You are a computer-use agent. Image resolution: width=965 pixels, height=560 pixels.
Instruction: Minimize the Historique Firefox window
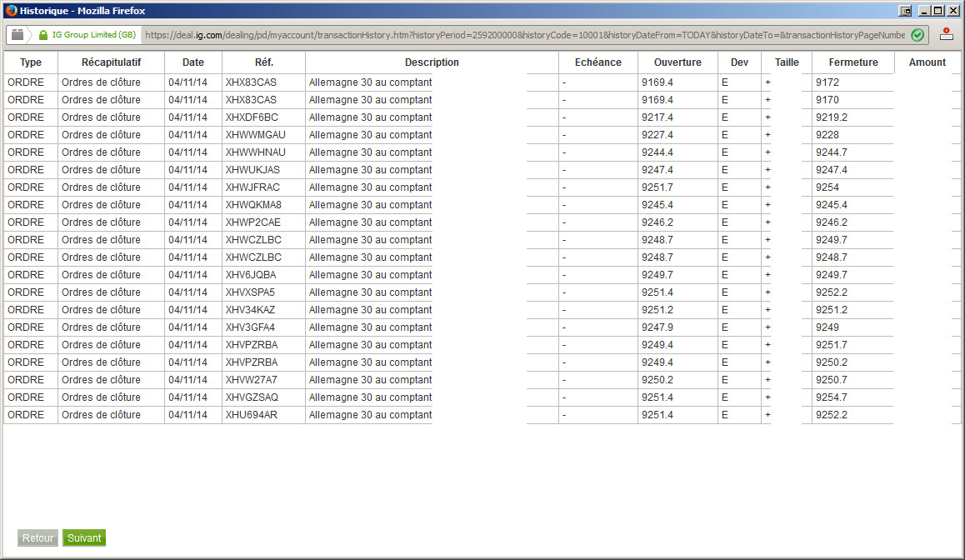(x=924, y=11)
